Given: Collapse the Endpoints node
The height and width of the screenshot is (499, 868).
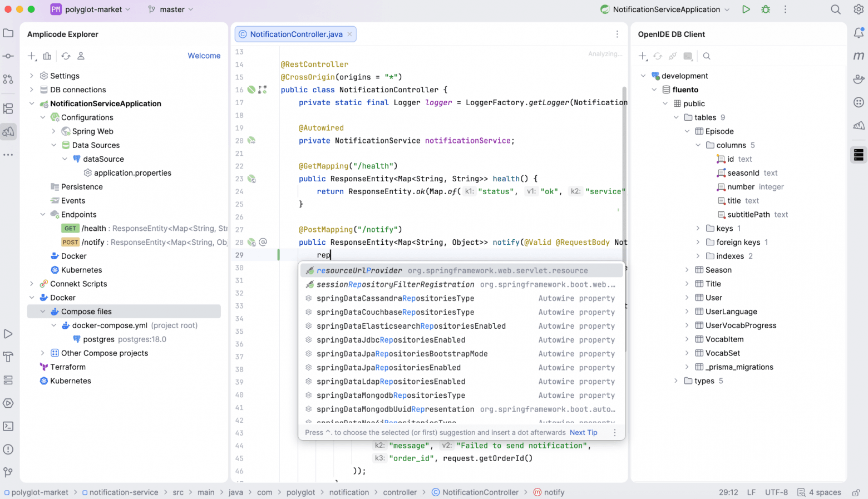Looking at the screenshot, I should (x=43, y=215).
